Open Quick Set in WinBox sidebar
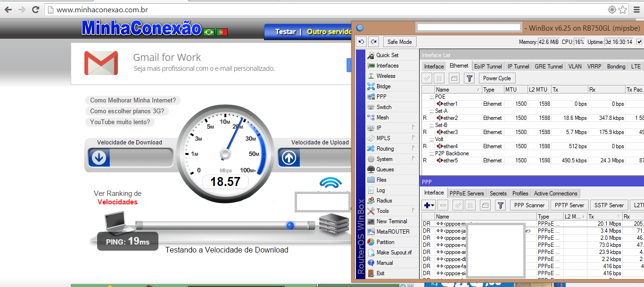 pos(388,55)
